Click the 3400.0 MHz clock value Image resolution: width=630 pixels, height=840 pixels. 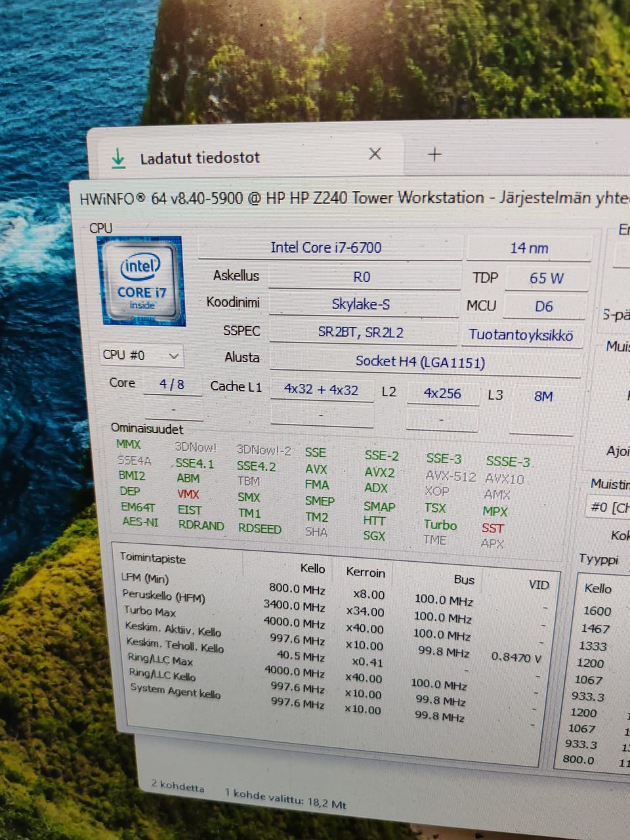tap(294, 605)
